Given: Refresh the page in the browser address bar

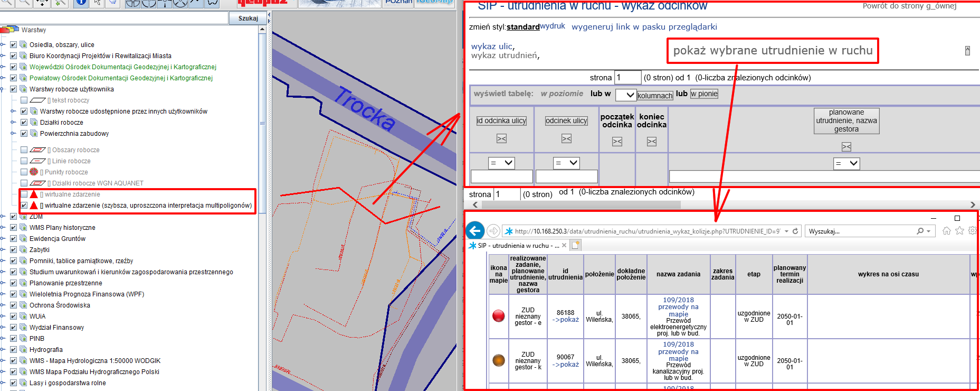Looking at the screenshot, I should point(795,231).
